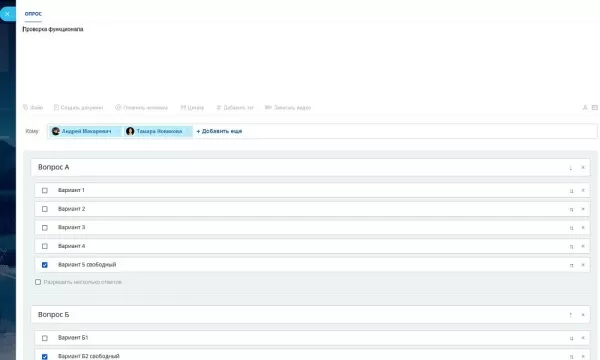The width and height of the screenshot is (600, 360).
Task: Delete Вопрос А with X icon
Action: [583, 168]
